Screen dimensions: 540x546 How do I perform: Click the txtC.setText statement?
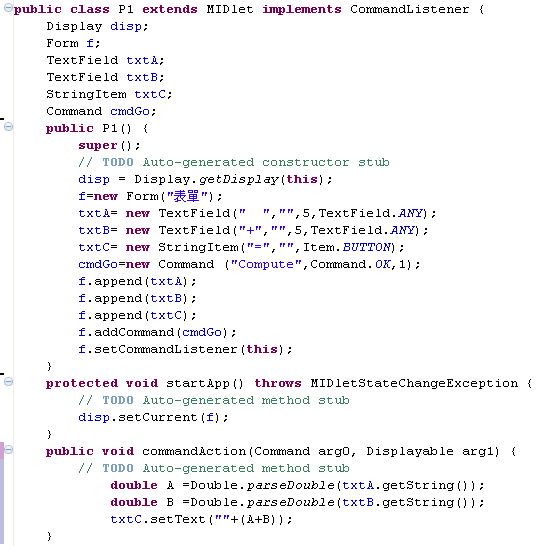point(201,520)
